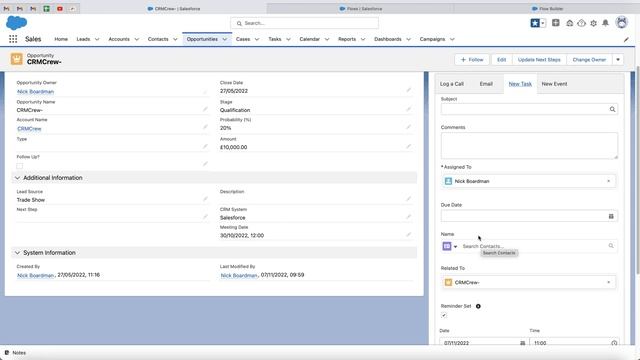Click the Salesforce cloud logo
Viewport: 640px width, 360px height.
[17, 23]
